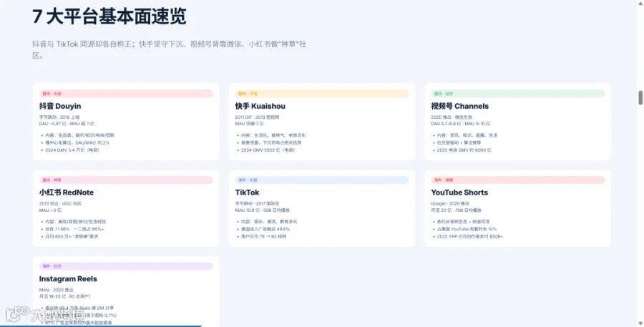
Task: Click the 'TikTok' card title
Action: pyautogui.click(x=247, y=192)
